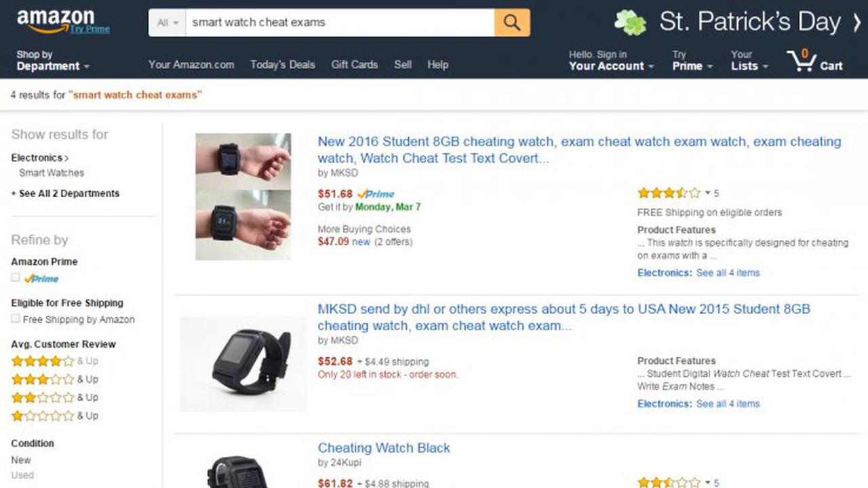The image size is (868, 488).
Task: Click the Prime badge beside $51.68
Action: (x=375, y=194)
